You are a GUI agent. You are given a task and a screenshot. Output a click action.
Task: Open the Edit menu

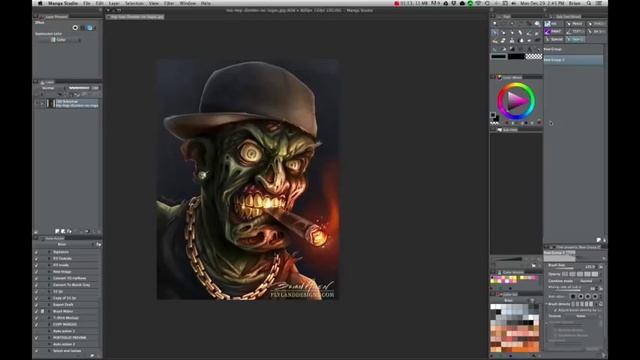tap(99, 3)
